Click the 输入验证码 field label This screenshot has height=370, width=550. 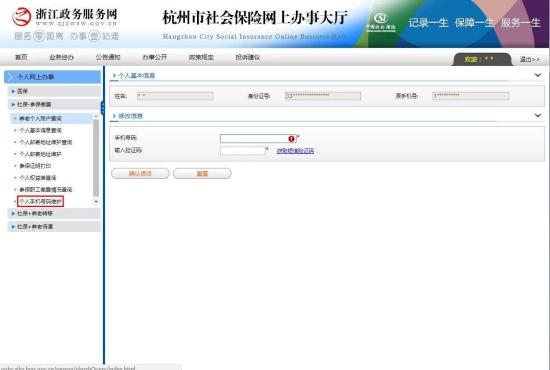click(128, 150)
